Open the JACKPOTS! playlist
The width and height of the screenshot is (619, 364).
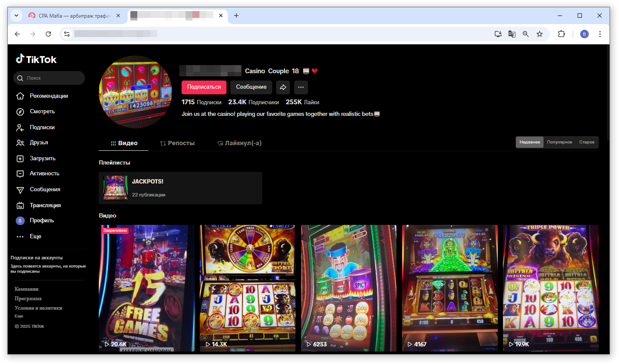[180, 188]
